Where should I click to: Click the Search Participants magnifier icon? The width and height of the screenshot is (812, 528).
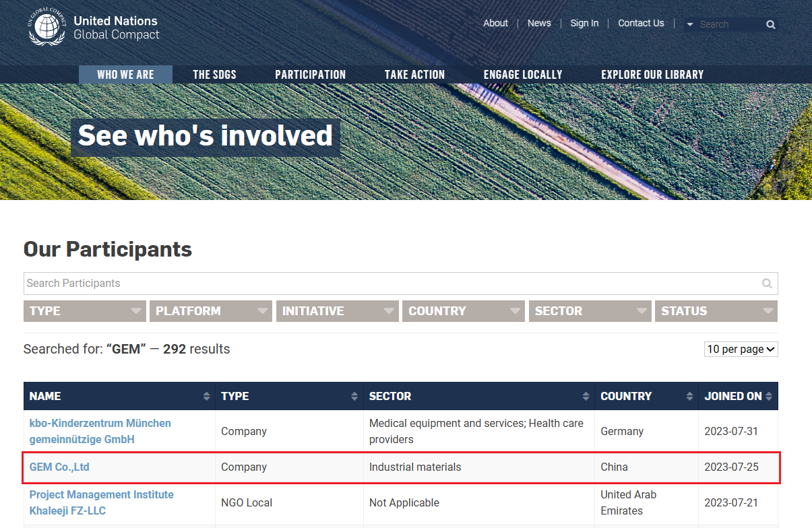766,284
